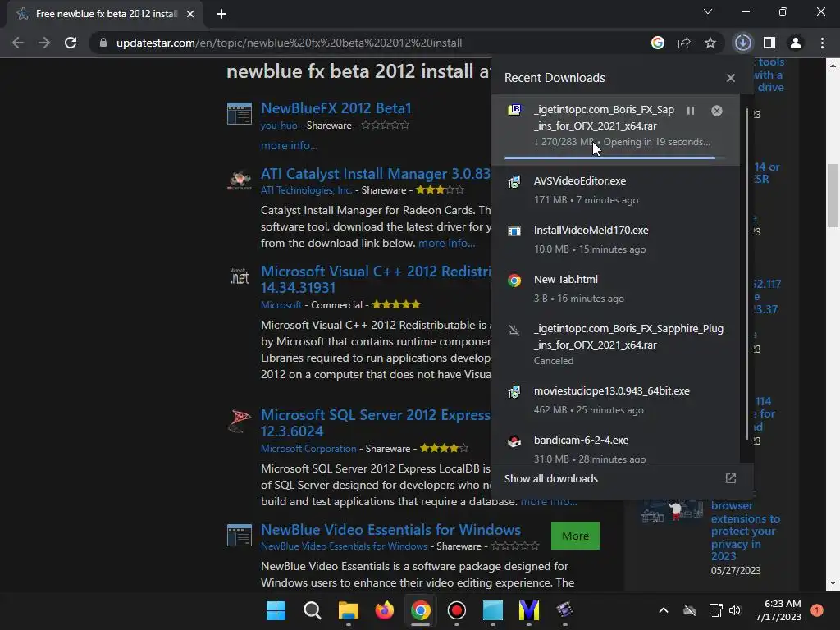Click more info under NewBlueFX 2012 Beta1
This screenshot has width=840, height=630.
pyautogui.click(x=289, y=145)
